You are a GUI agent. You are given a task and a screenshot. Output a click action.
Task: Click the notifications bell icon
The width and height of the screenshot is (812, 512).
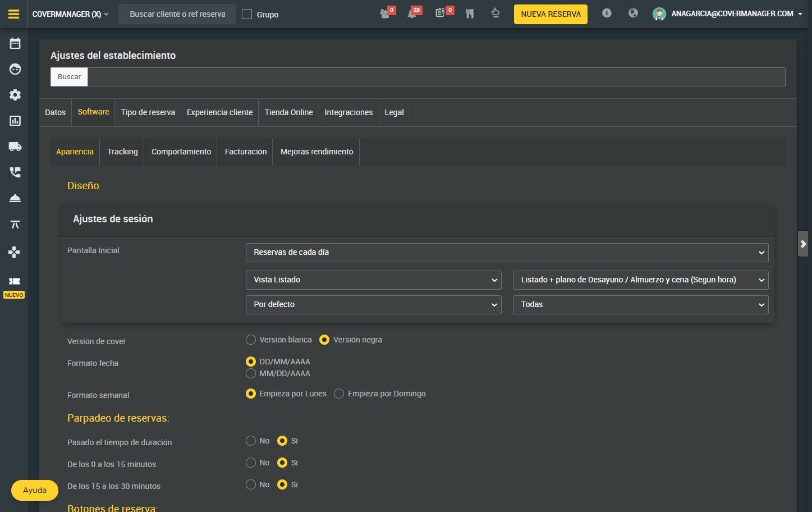point(412,13)
